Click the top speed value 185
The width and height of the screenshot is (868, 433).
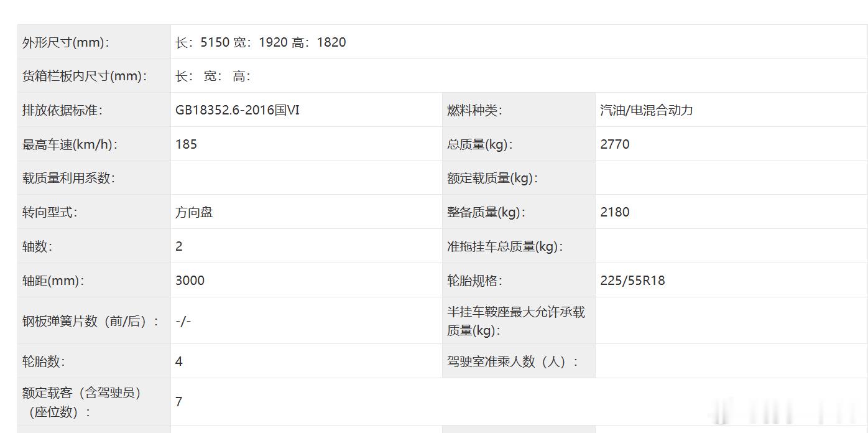point(186,144)
